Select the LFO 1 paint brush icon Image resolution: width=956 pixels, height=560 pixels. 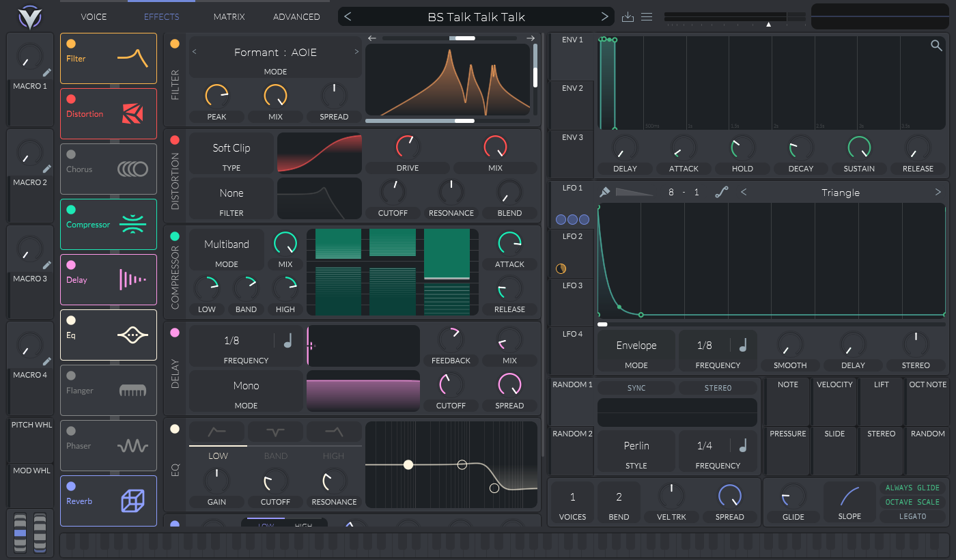605,193
